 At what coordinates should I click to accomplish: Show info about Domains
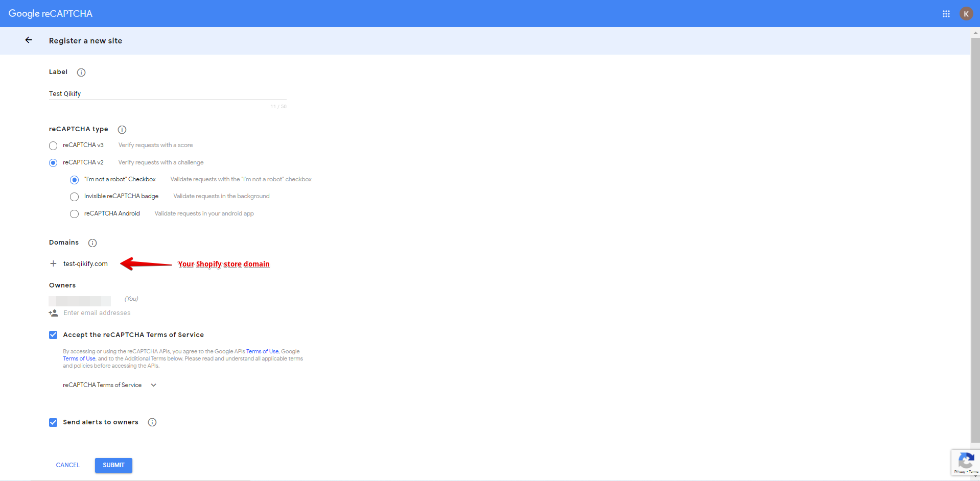click(92, 243)
